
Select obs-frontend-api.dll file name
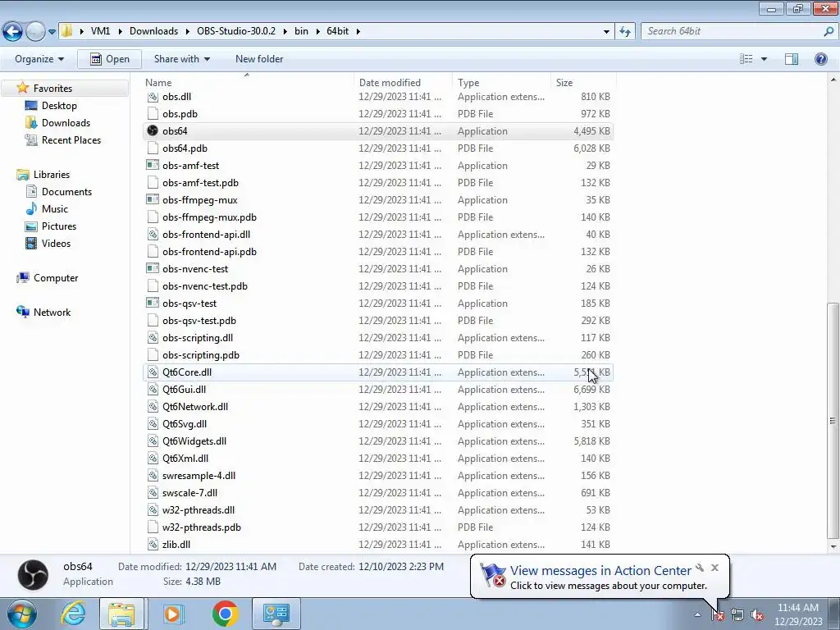coord(206,234)
